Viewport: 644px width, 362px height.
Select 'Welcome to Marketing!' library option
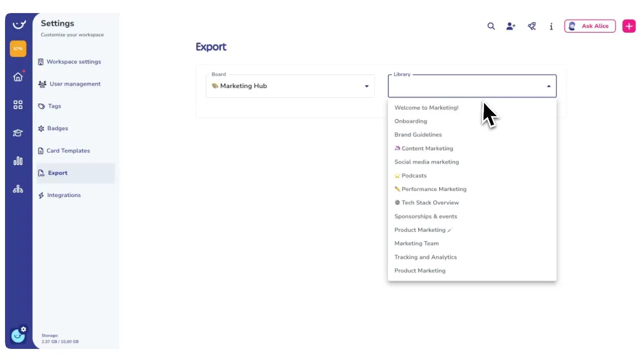[x=472, y=108]
